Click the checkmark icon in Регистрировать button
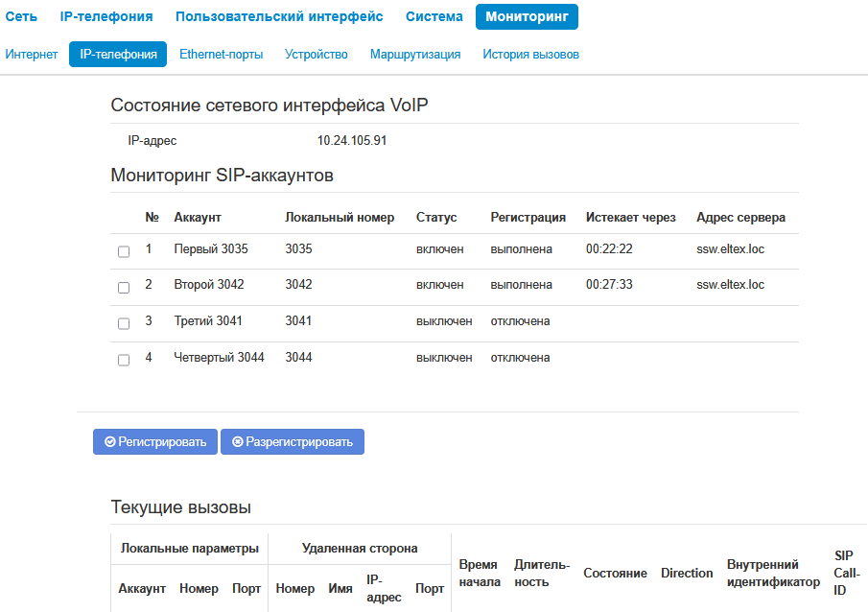868x612 pixels. pos(110,442)
